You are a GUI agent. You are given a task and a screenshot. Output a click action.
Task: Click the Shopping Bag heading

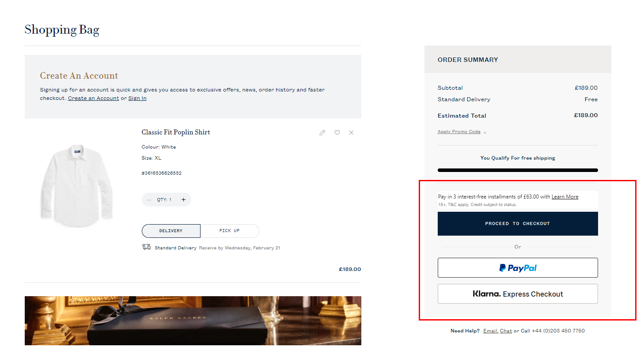point(62,30)
